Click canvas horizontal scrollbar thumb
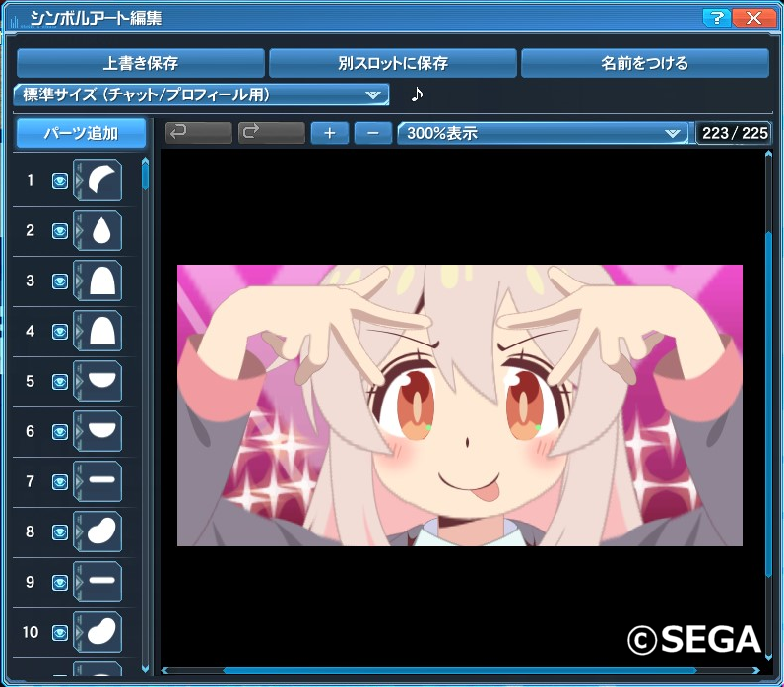The height and width of the screenshot is (687, 784). click(460, 671)
